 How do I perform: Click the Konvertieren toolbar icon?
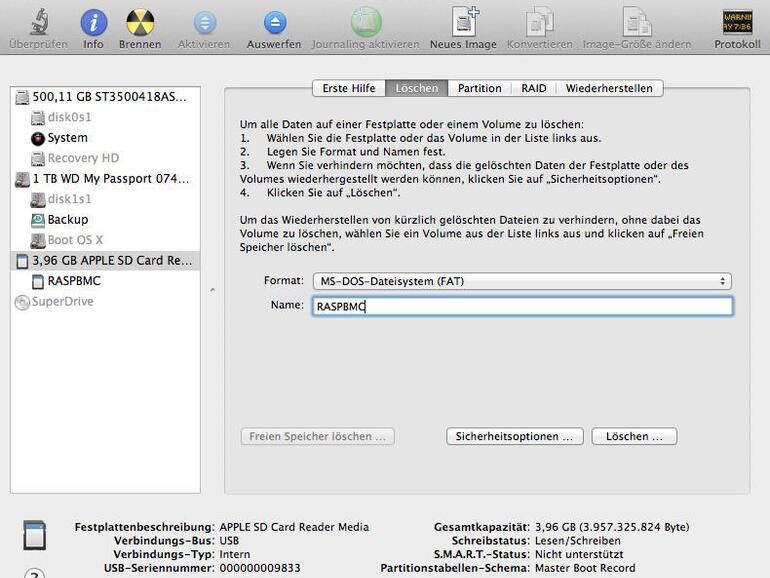[539, 23]
